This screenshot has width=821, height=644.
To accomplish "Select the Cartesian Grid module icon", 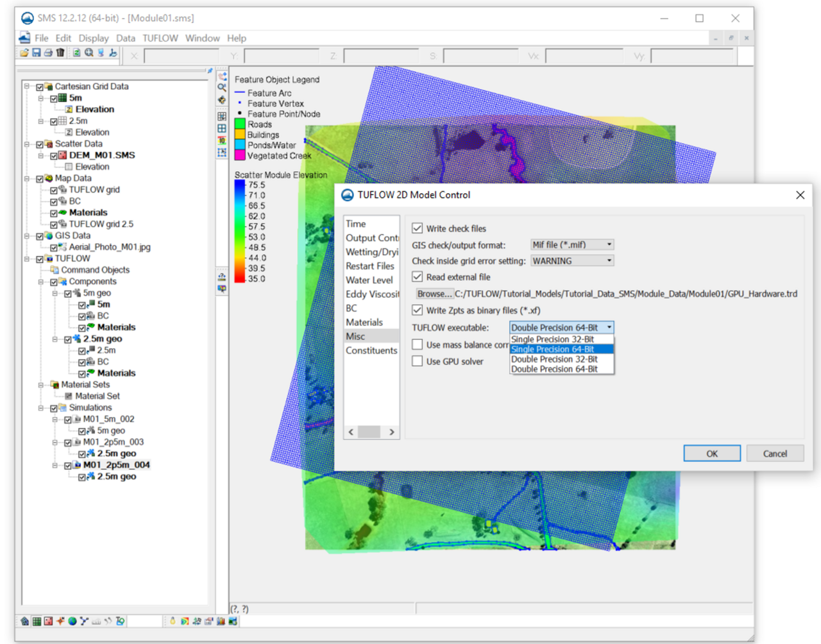I will (x=37, y=621).
